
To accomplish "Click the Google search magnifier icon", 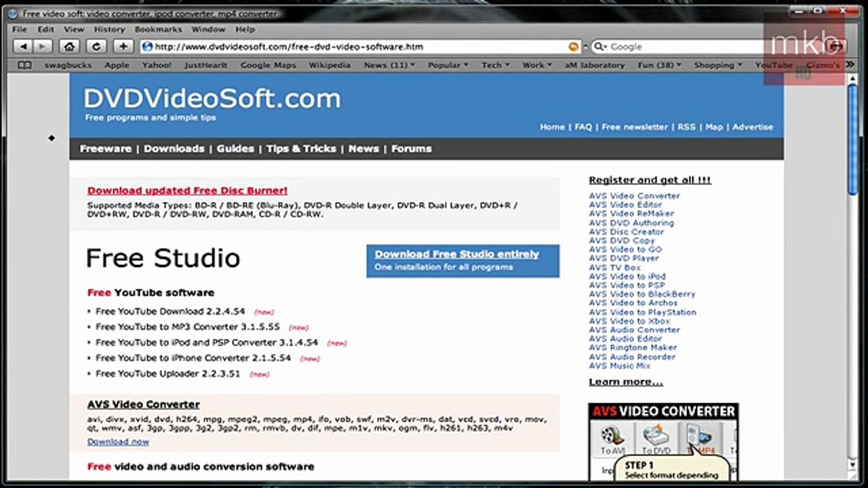I will coord(599,47).
